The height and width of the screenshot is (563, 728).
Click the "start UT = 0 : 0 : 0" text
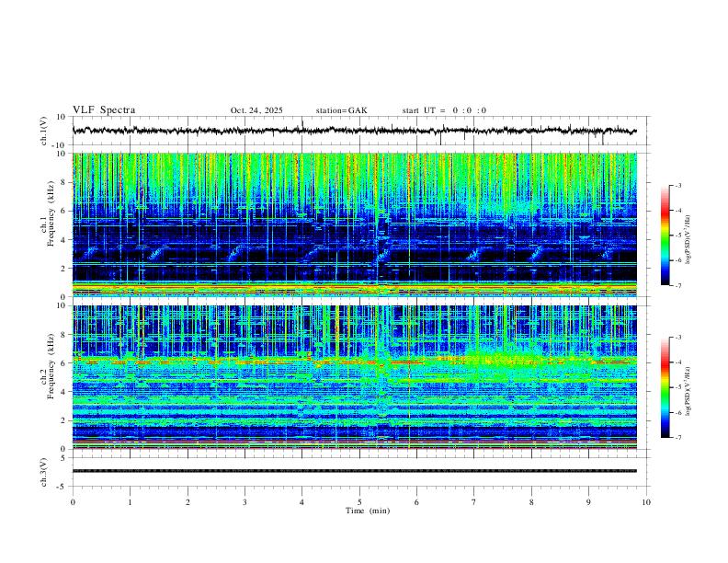click(444, 110)
